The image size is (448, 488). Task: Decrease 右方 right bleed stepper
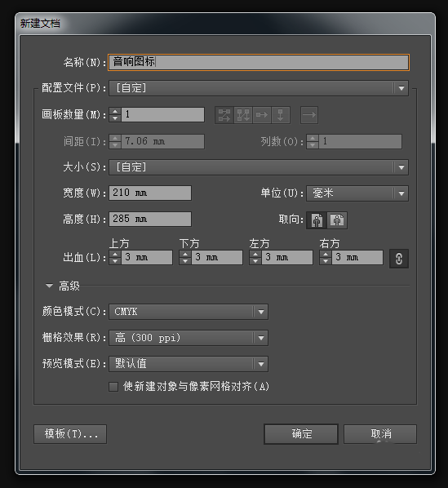(326, 261)
